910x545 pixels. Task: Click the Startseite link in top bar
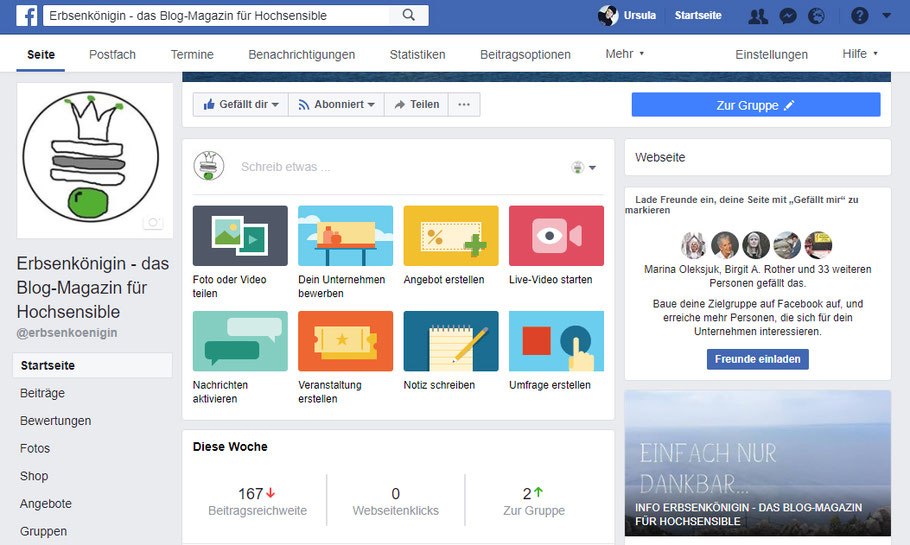pos(698,16)
